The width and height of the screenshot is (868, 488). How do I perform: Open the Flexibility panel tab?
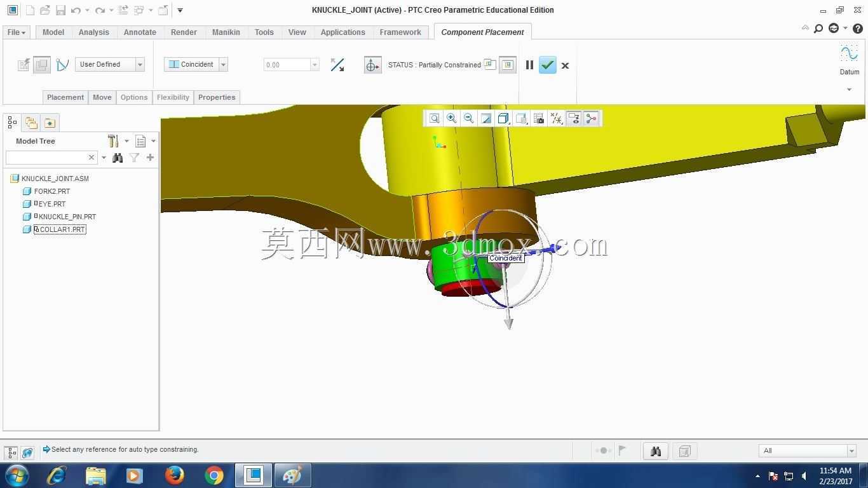pyautogui.click(x=173, y=97)
